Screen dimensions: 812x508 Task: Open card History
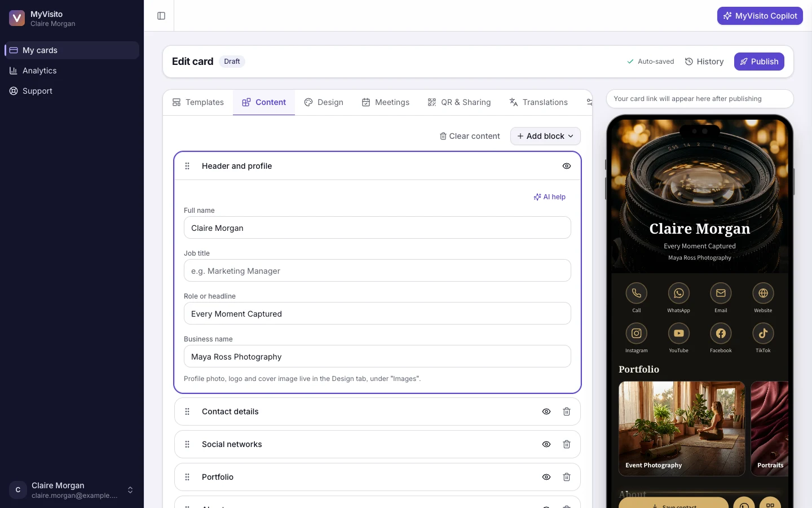tap(704, 62)
